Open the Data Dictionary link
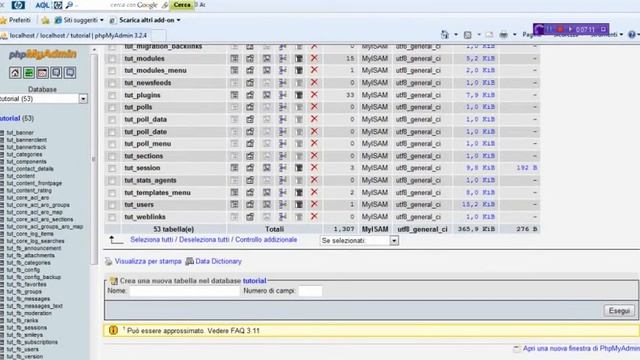 tap(218, 261)
